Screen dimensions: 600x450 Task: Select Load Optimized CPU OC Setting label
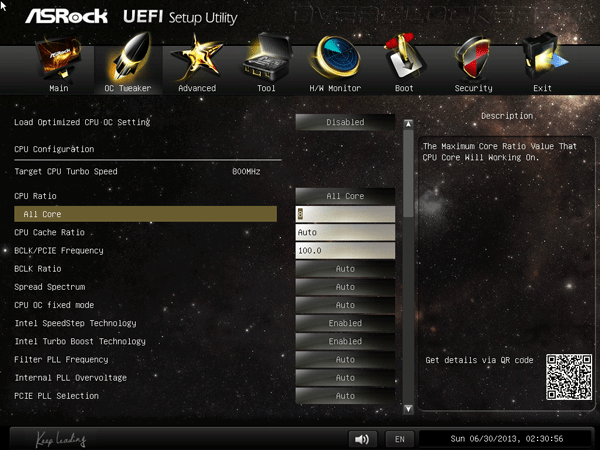[x=82, y=122]
